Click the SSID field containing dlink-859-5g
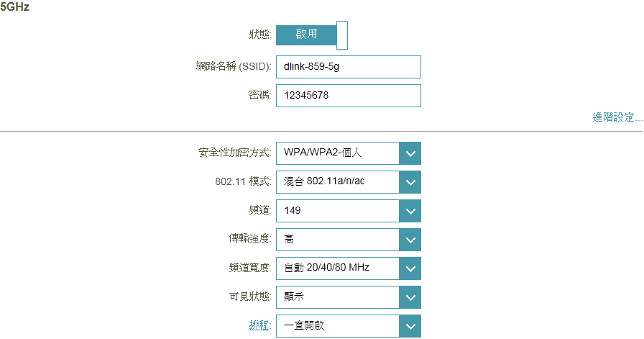This screenshot has height=339, width=644. [348, 67]
